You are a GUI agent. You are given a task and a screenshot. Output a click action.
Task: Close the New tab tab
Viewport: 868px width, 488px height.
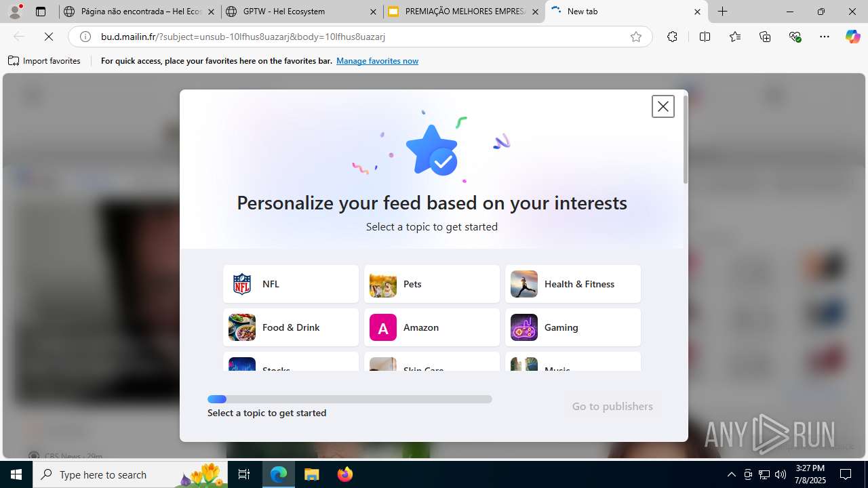pyautogui.click(x=697, y=12)
